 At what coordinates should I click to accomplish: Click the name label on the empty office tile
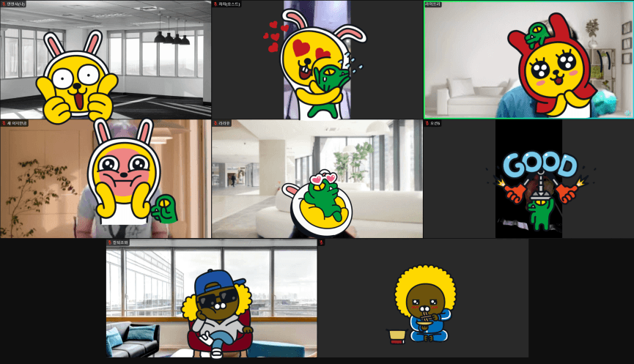point(16,4)
